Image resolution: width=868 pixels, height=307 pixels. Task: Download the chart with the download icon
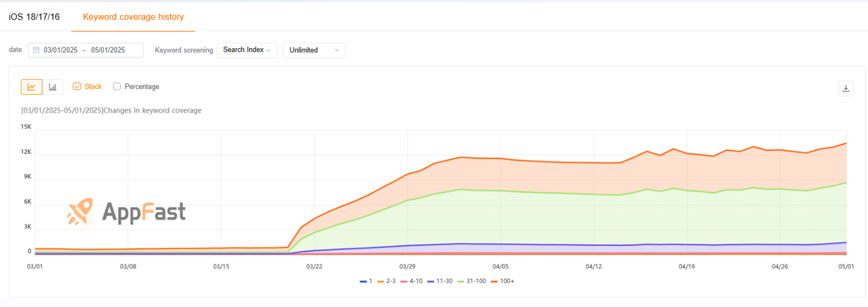point(846,88)
